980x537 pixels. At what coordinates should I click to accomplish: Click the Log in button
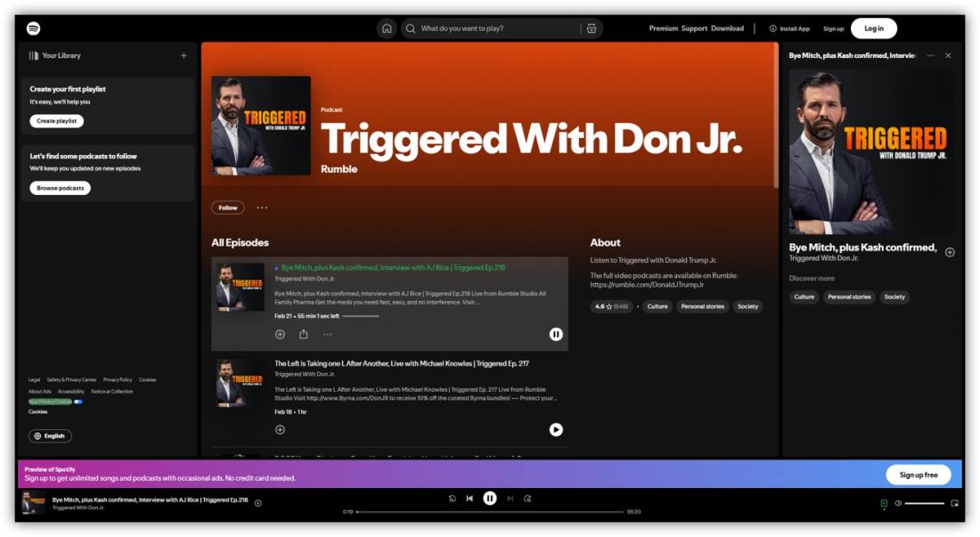pos(874,28)
